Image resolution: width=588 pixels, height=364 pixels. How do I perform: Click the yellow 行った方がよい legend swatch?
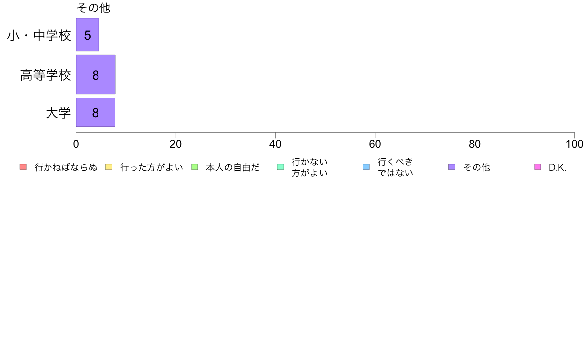coord(109,167)
